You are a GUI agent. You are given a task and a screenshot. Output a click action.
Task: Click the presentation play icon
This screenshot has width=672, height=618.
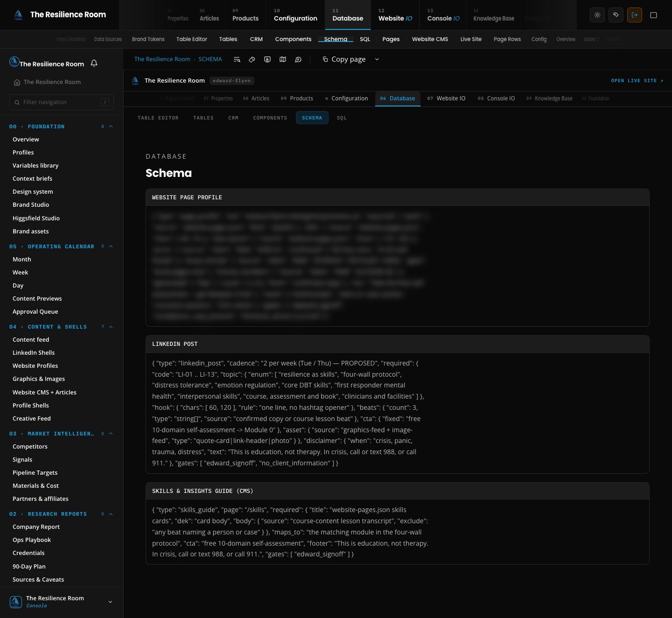(267, 59)
